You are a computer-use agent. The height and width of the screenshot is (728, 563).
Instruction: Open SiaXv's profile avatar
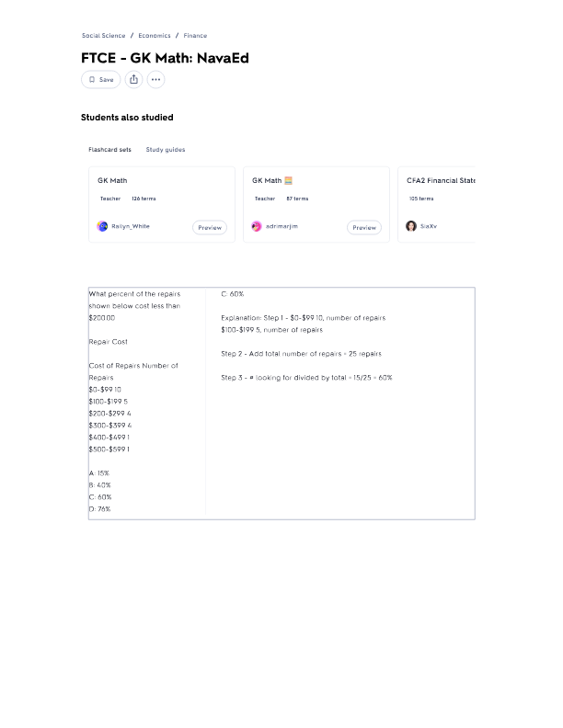click(411, 226)
